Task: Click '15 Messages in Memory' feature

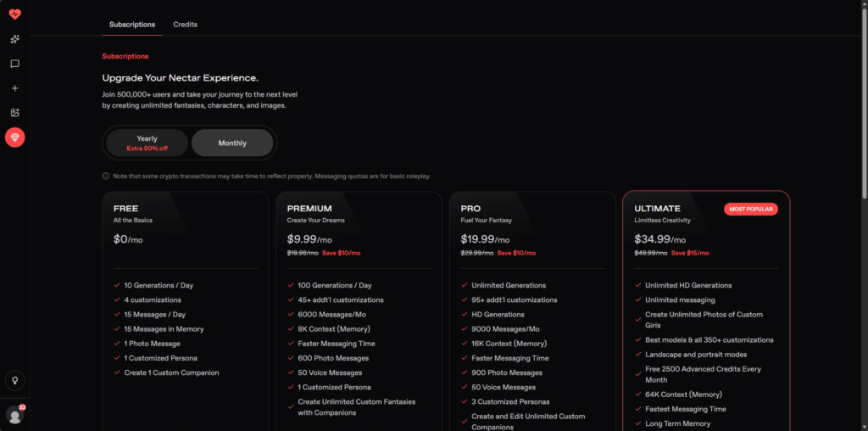Action: [164, 329]
